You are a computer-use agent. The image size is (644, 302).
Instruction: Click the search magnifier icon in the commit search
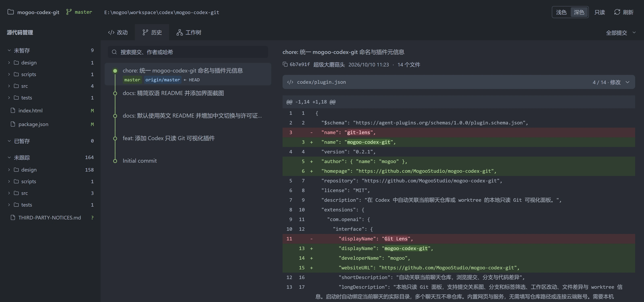[x=114, y=52]
